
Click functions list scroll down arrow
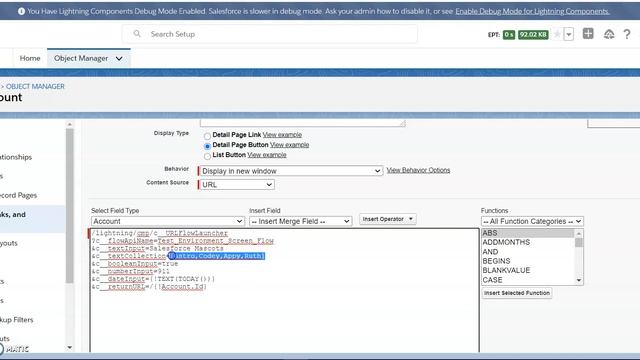pos(578,280)
